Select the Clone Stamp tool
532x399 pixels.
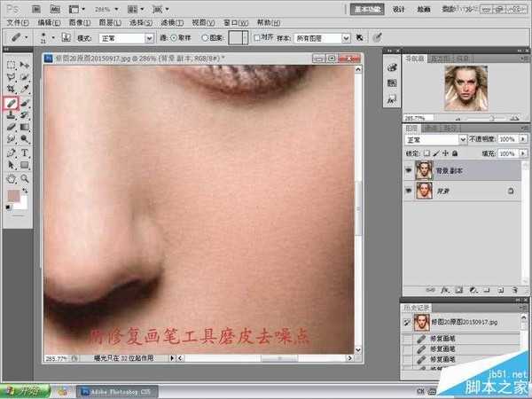(x=12, y=115)
